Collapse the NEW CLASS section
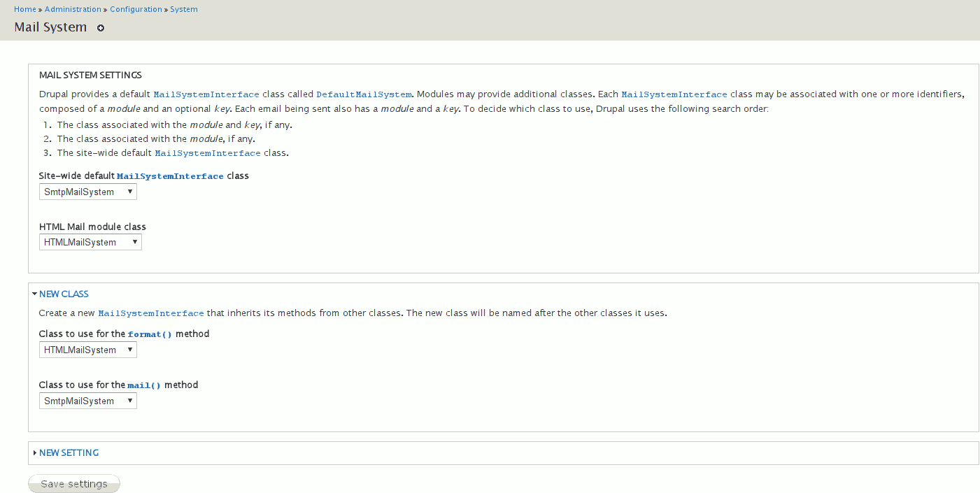The height and width of the screenshot is (493, 980). (64, 294)
